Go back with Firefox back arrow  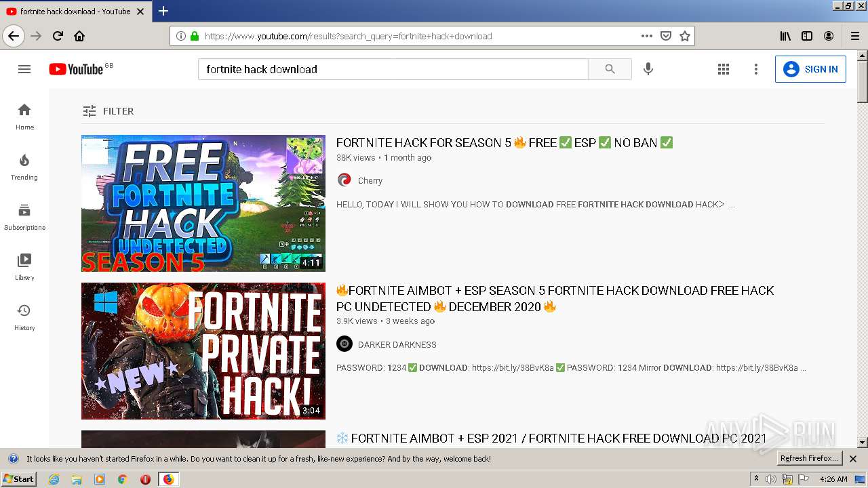(x=14, y=36)
